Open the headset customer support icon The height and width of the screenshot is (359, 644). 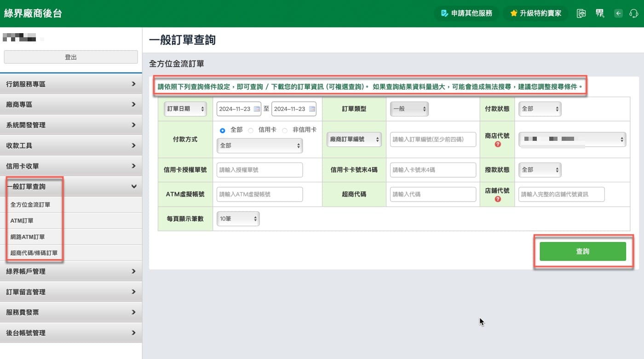(x=633, y=13)
